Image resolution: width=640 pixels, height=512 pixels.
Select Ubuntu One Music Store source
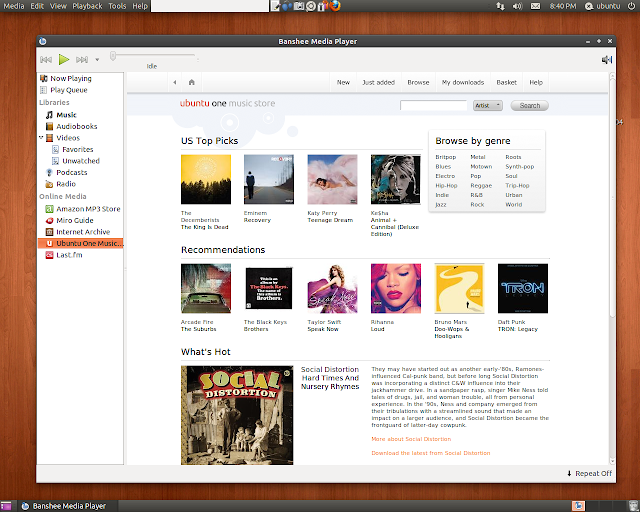(x=80, y=243)
